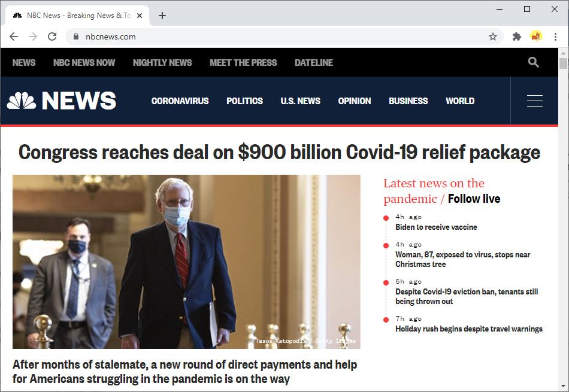The width and height of the screenshot is (569, 392).
Task: Select the NBC News browser tab
Action: coord(77,16)
